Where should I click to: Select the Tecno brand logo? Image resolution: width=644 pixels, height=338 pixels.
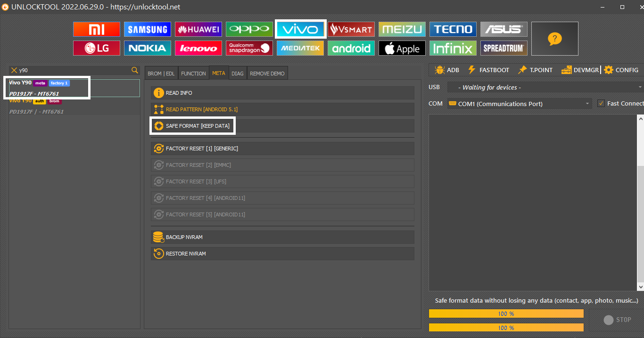[453, 29]
